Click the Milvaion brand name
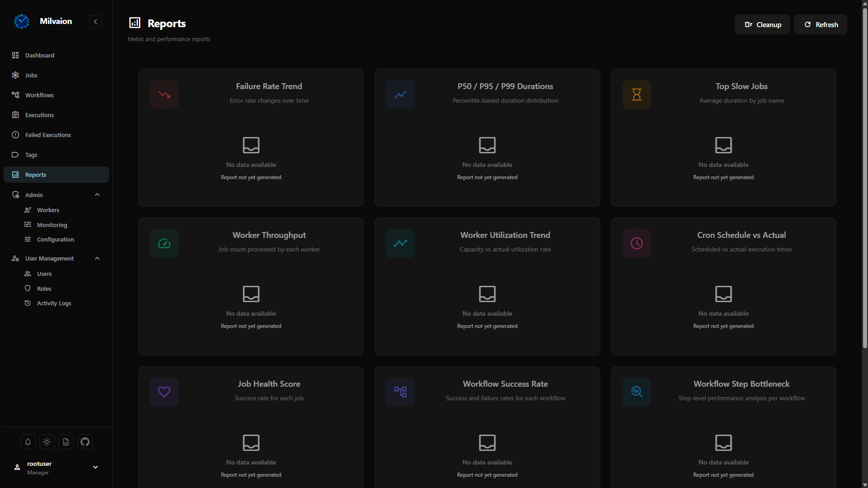The height and width of the screenshot is (488, 868). pyautogui.click(x=56, y=21)
